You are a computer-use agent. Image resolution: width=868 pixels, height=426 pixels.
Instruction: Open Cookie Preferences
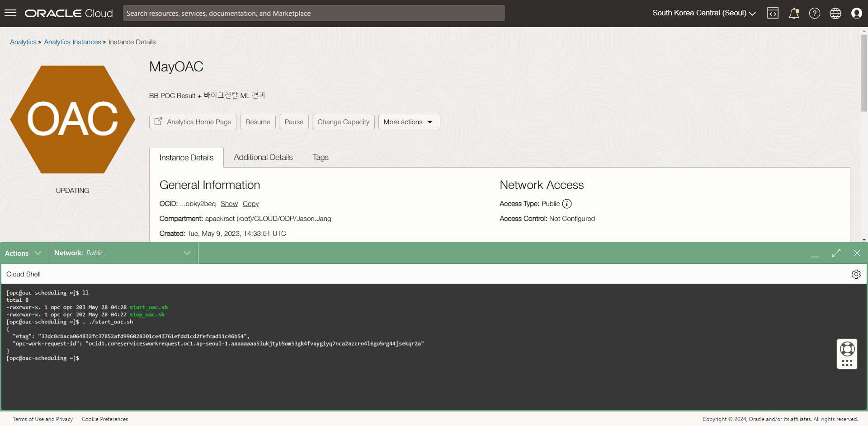(x=105, y=419)
